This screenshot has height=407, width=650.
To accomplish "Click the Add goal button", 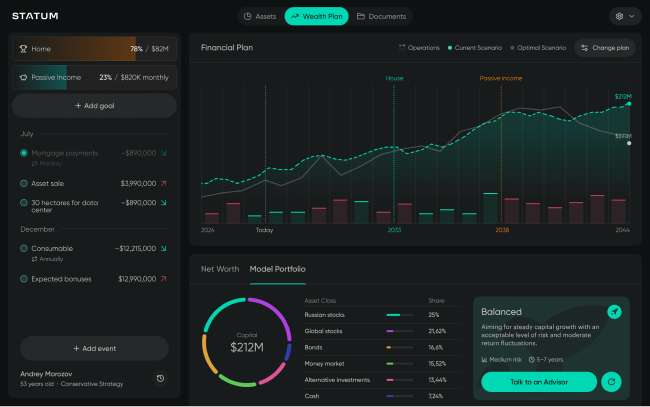I will (94, 106).
